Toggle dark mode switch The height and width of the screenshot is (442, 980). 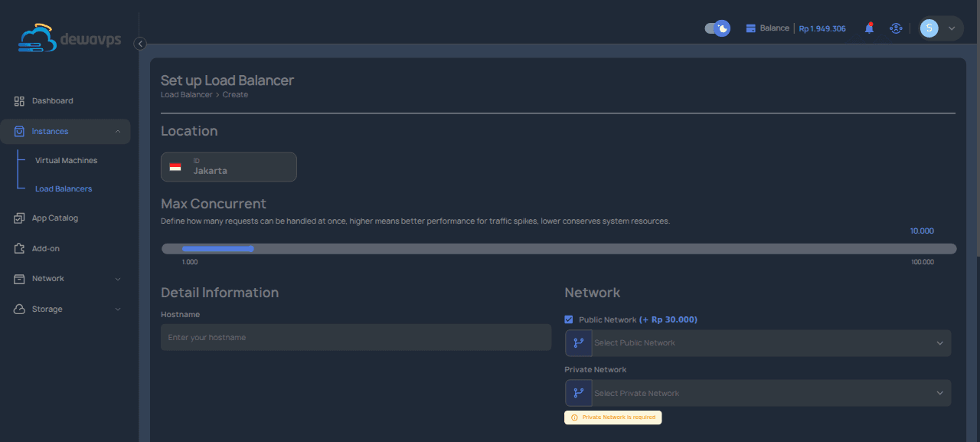point(717,28)
